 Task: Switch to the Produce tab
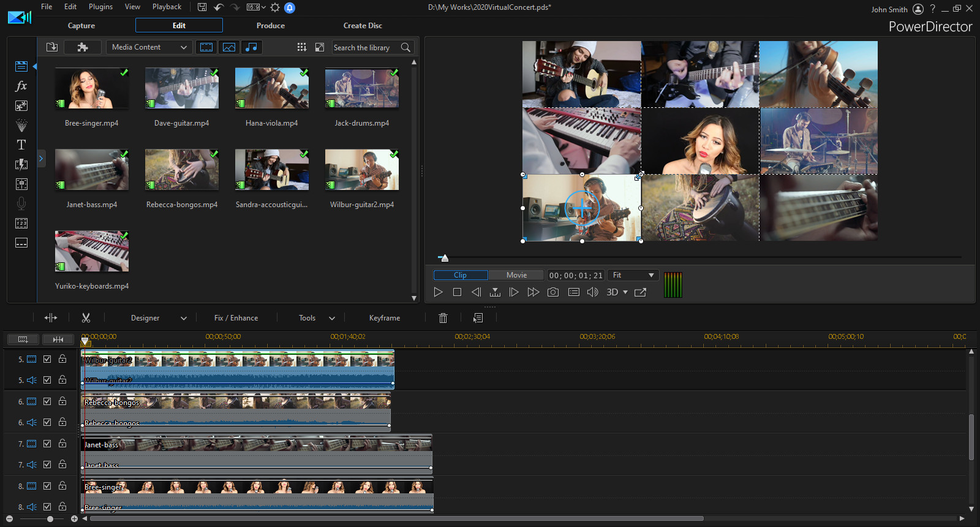coord(270,26)
